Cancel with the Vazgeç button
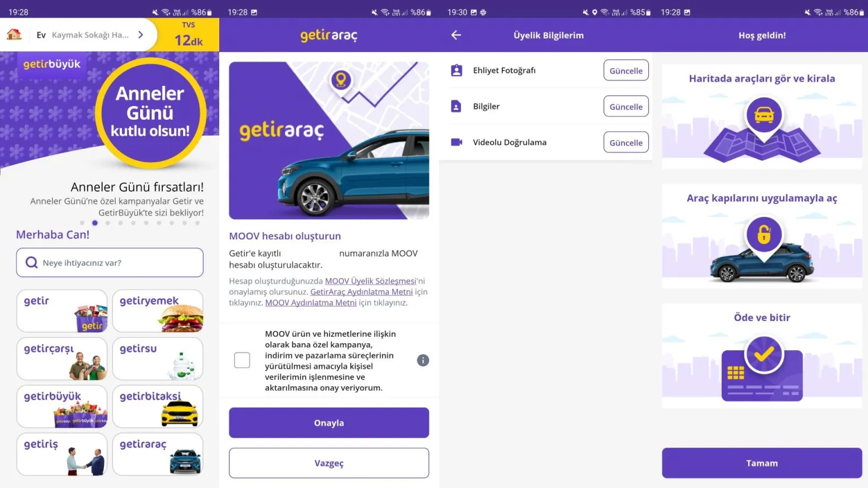The width and height of the screenshot is (868, 488). (x=329, y=463)
